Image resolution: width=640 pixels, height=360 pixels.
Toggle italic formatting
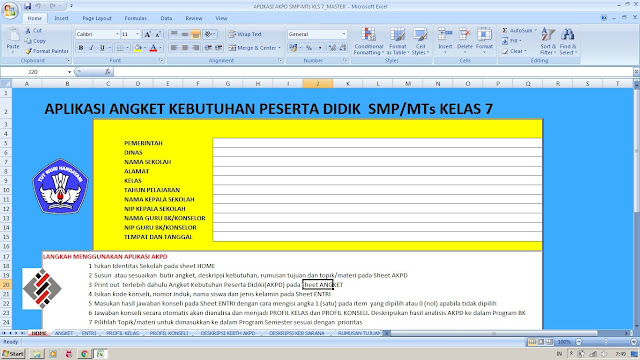[91, 48]
